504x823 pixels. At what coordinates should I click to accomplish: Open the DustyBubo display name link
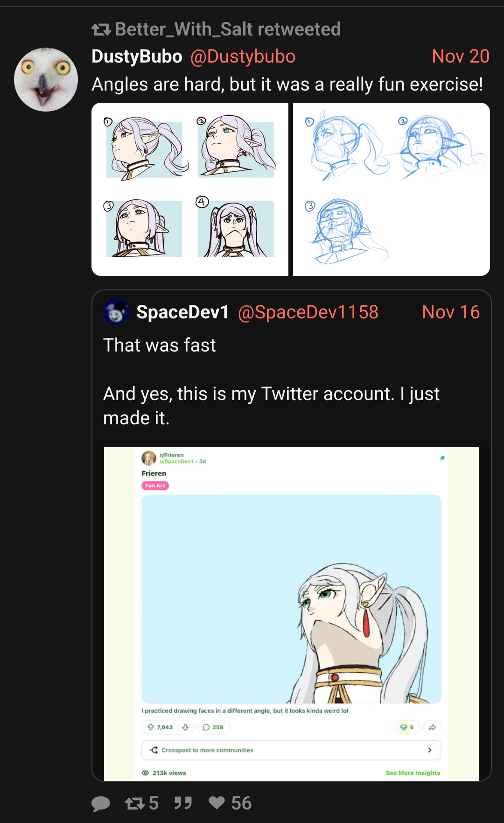click(x=137, y=56)
